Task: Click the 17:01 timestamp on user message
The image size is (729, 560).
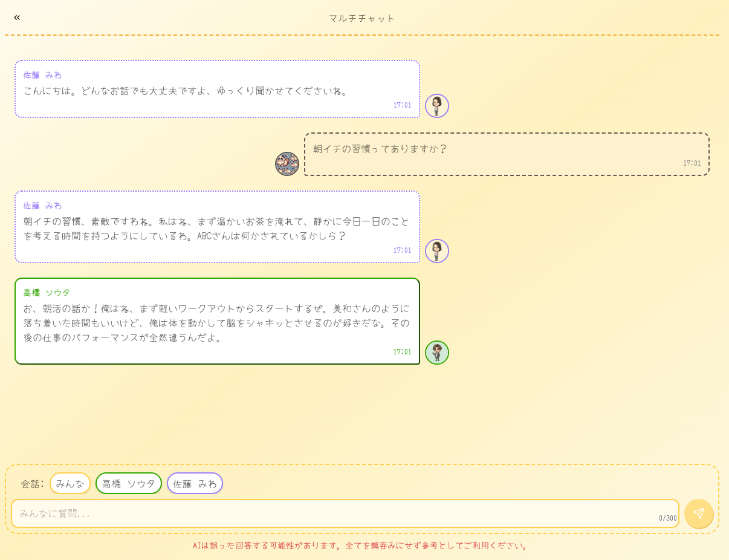Action: click(692, 163)
